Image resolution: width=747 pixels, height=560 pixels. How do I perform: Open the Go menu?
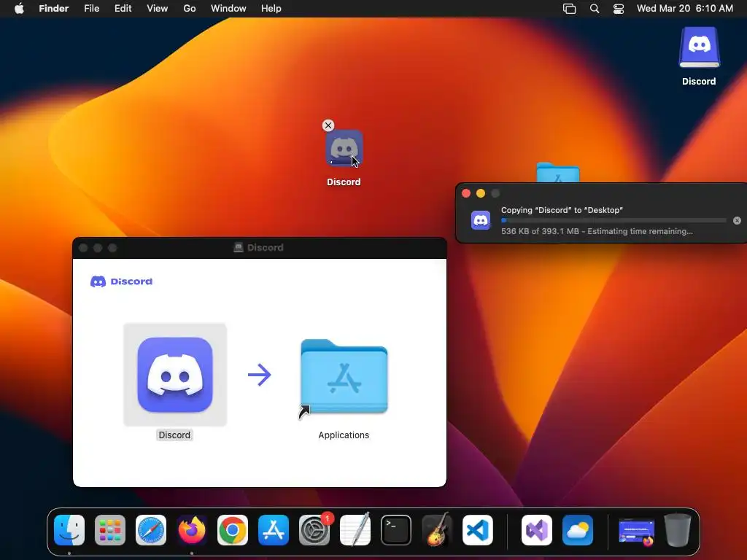pyautogui.click(x=190, y=9)
